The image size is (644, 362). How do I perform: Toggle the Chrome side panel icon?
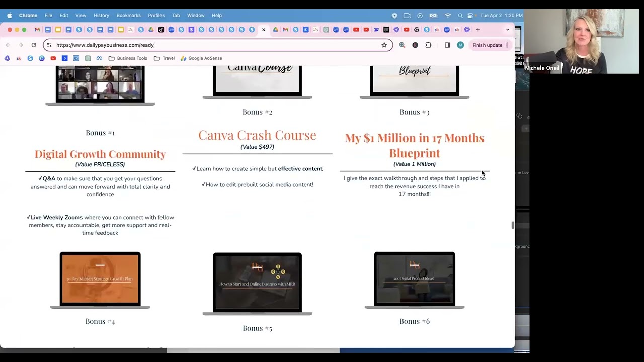pos(447,45)
